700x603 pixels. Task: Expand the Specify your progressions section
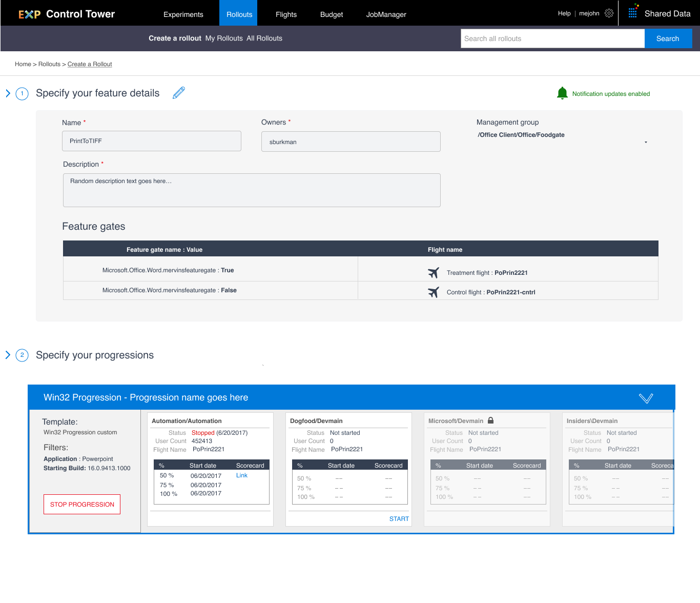coord(8,354)
